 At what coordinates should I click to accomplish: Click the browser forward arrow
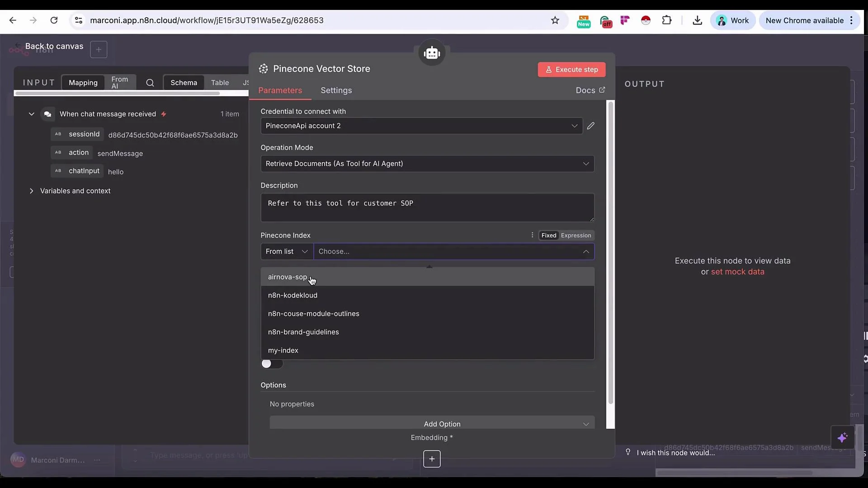point(33,20)
